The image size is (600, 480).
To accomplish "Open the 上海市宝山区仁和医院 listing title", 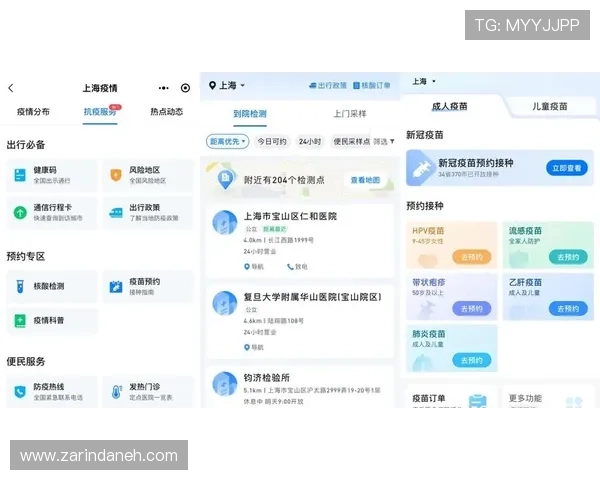I will click(290, 216).
